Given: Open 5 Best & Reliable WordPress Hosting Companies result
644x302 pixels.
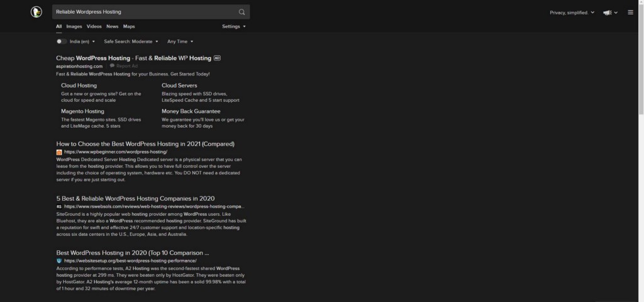Looking at the screenshot, I should (136, 199).
